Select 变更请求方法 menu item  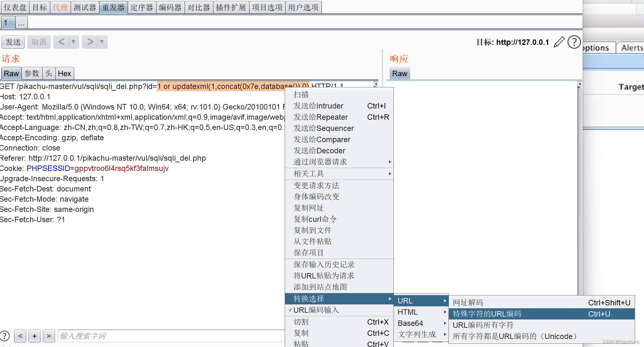pos(339,186)
